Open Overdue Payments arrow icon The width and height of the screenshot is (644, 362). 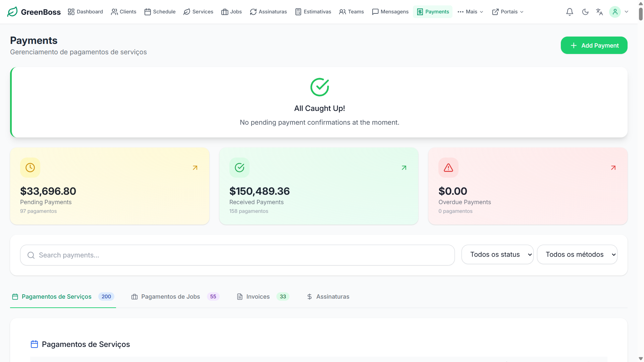pos(613,168)
